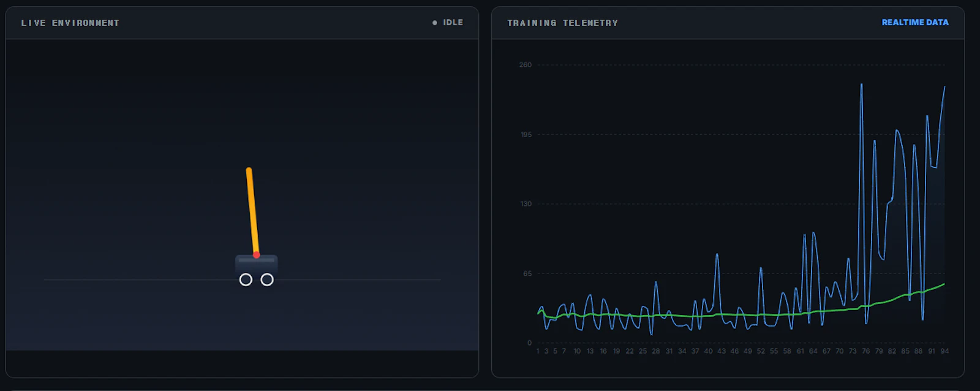Click the LIVE ENVIRONMENT panel title

(x=70, y=23)
